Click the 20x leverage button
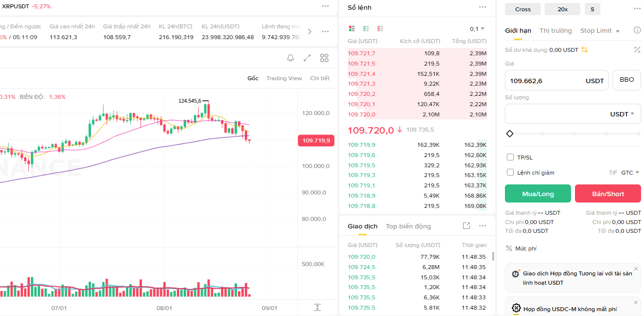The image size is (644, 316). point(562,9)
